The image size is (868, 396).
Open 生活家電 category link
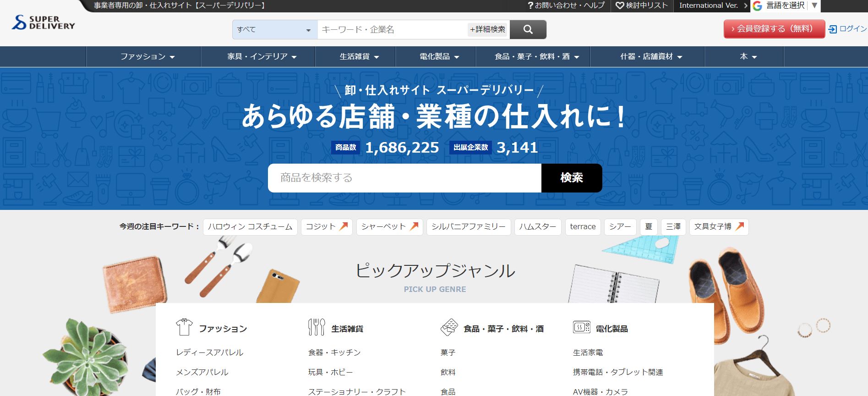[588, 352]
